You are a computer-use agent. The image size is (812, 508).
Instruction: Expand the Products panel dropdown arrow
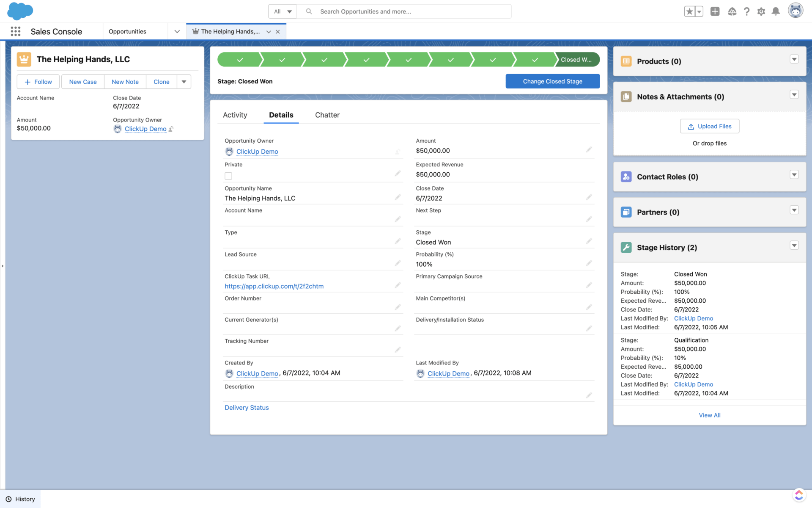point(794,60)
